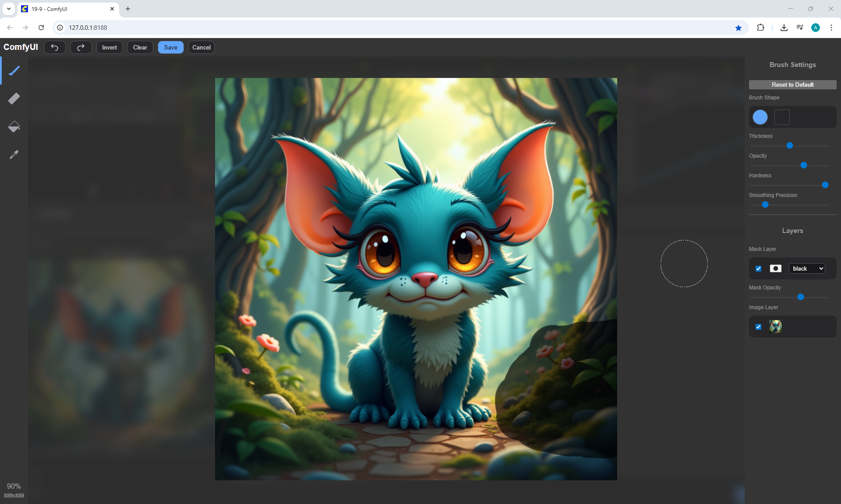841x504 pixels.
Task: Select the Color Picker eyedropper tool
Action: (x=14, y=155)
